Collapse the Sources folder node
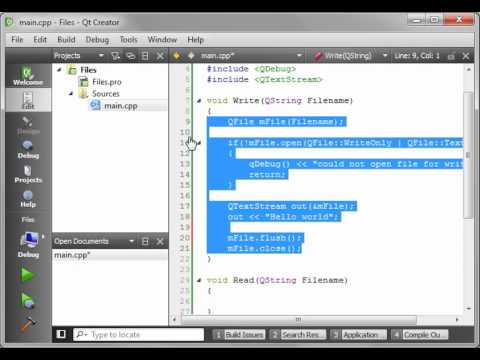The width and height of the screenshot is (480, 360). coord(71,94)
